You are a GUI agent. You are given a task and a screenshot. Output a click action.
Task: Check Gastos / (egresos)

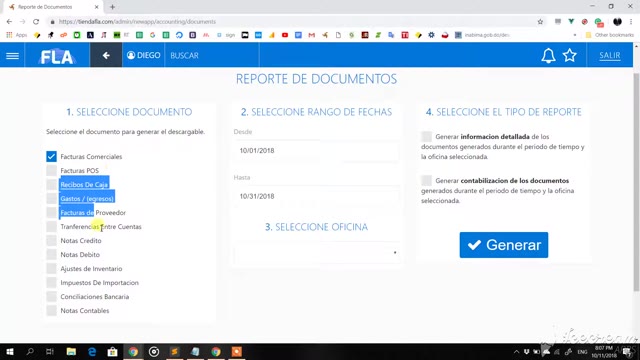click(x=51, y=198)
